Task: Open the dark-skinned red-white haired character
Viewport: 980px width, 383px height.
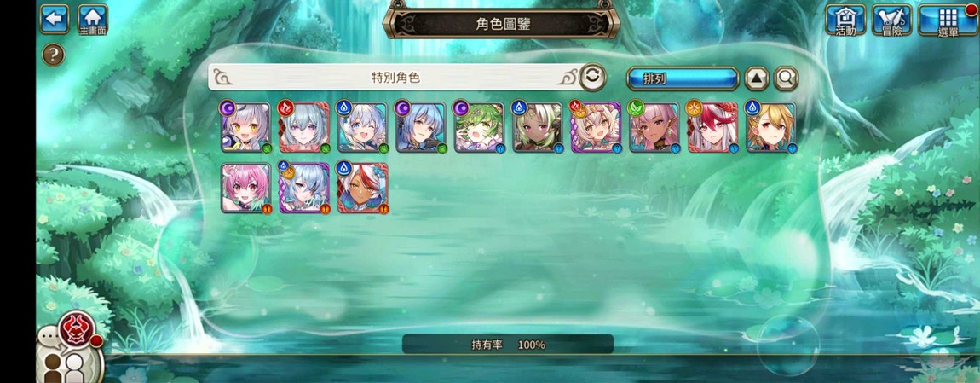Action: (362, 189)
